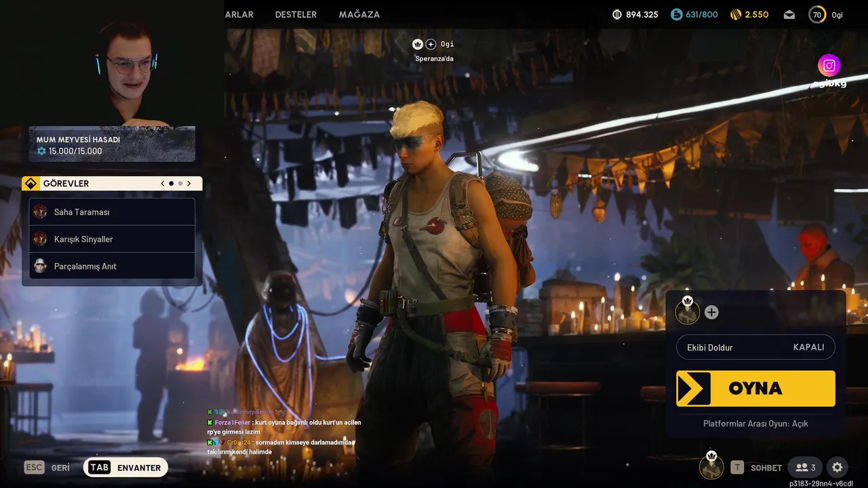Invite a squad member with plus button

[x=711, y=312]
